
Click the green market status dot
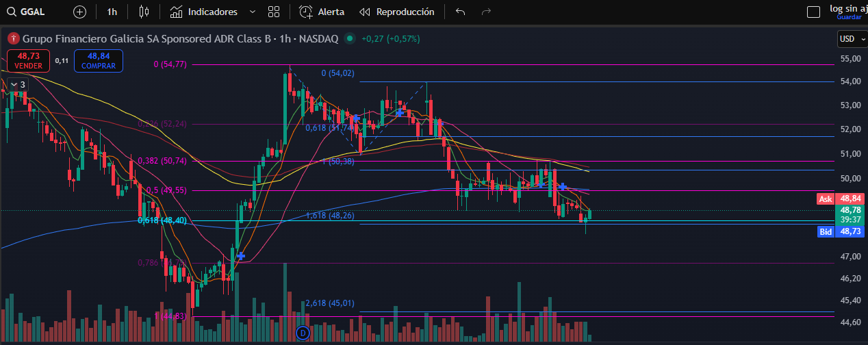pos(350,39)
